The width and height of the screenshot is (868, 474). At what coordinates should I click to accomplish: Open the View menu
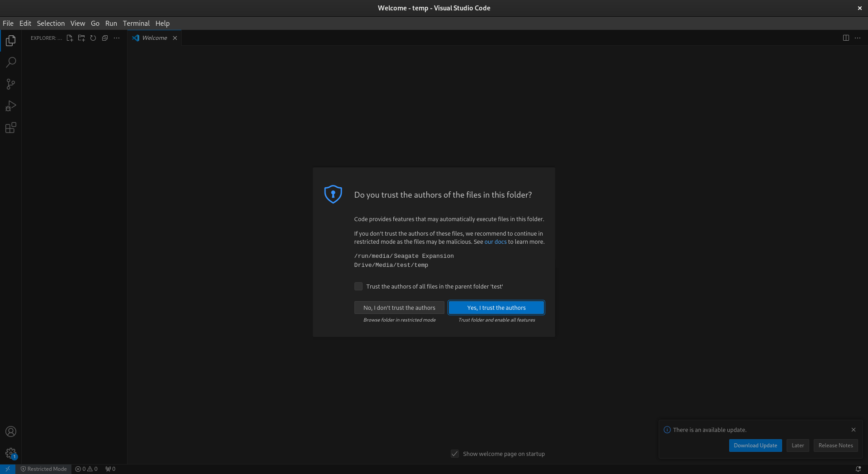click(x=78, y=24)
